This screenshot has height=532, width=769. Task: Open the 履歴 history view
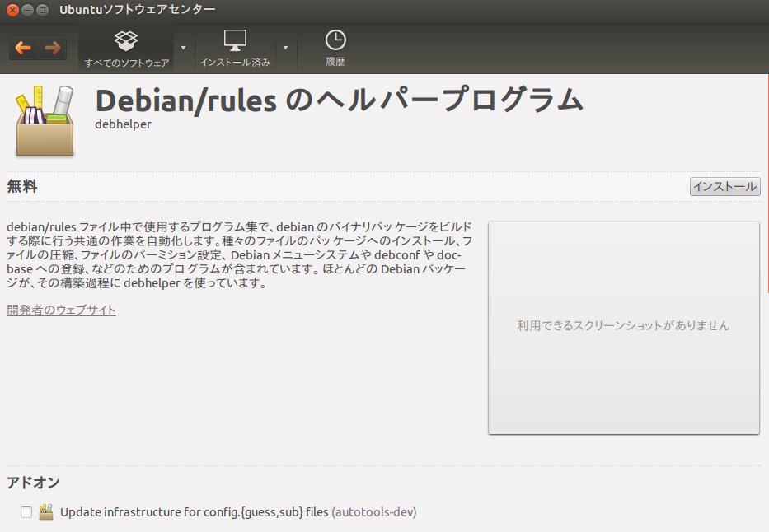(x=335, y=49)
